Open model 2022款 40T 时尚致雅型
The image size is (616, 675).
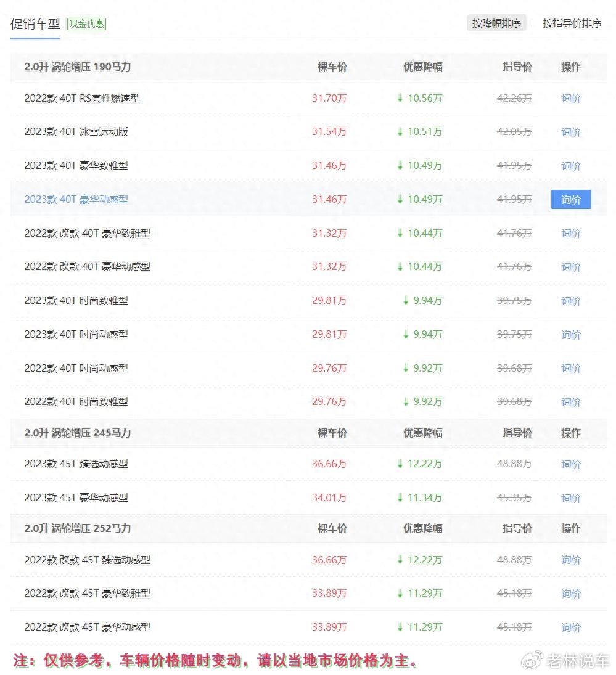point(76,402)
